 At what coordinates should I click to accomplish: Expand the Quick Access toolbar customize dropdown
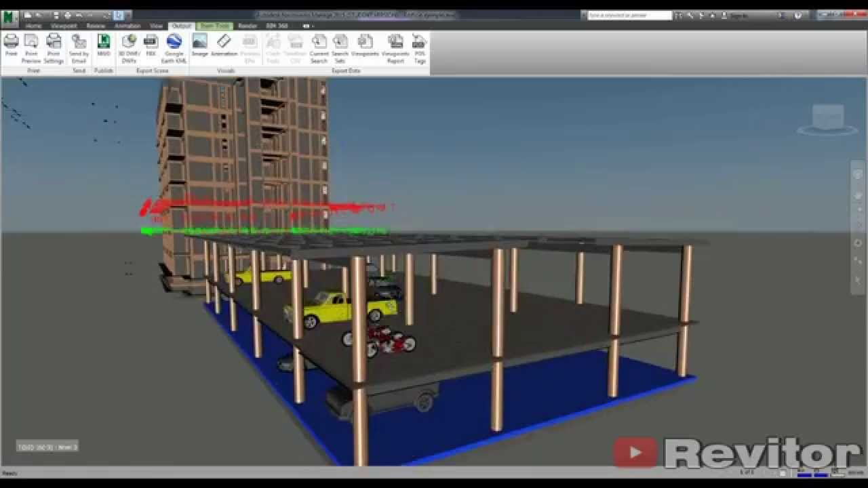(129, 14)
